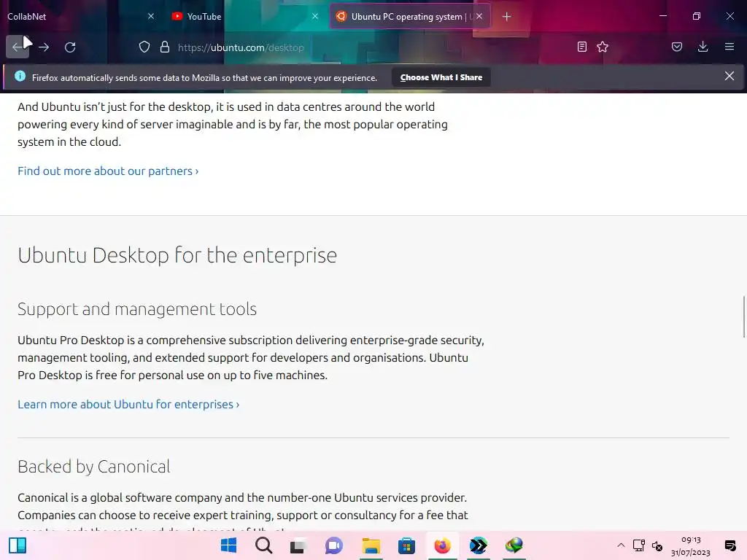Click the network display icon in system tray
Viewport: 747px width, 560px height.
click(x=638, y=545)
